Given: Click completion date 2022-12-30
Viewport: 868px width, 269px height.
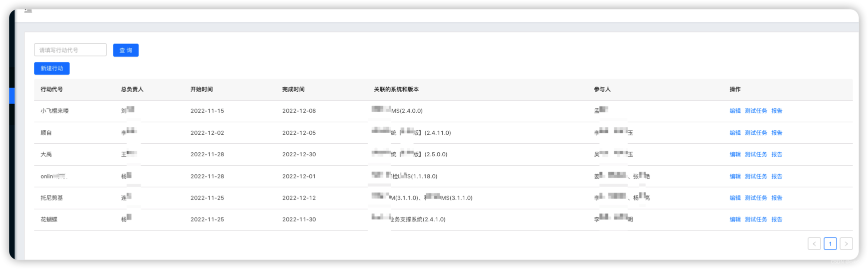Looking at the screenshot, I should click(299, 154).
